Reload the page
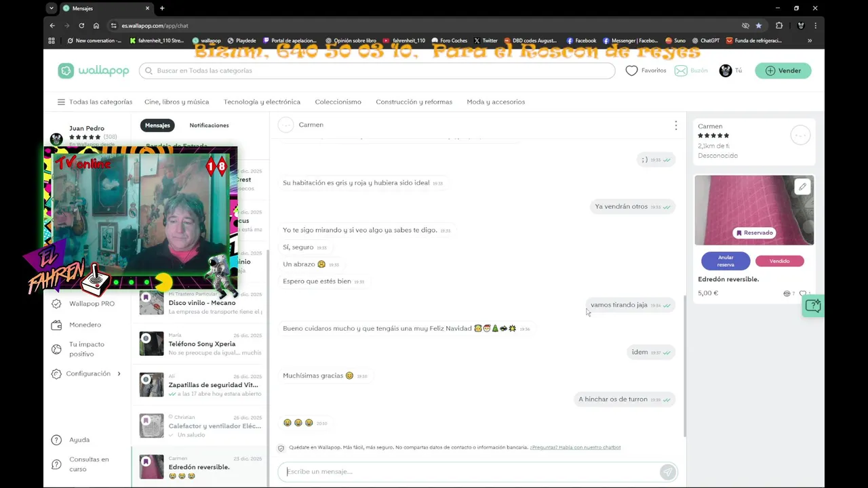The height and width of the screenshot is (488, 868). click(x=81, y=26)
